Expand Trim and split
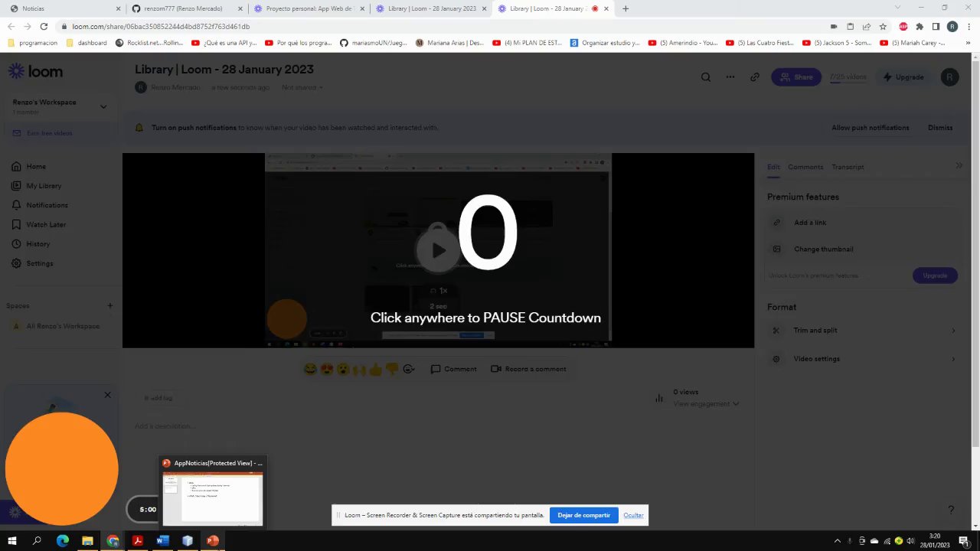Screen dimensions: 980x551 click(862, 331)
